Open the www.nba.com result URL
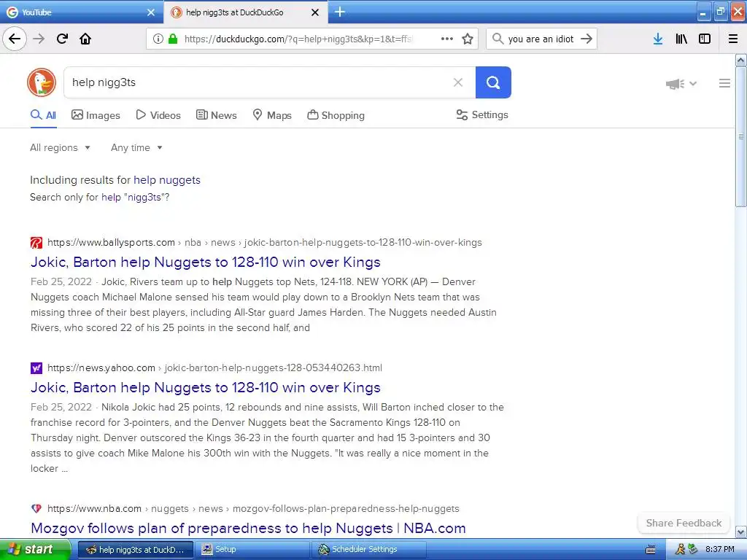747x560 pixels. pyautogui.click(x=253, y=508)
